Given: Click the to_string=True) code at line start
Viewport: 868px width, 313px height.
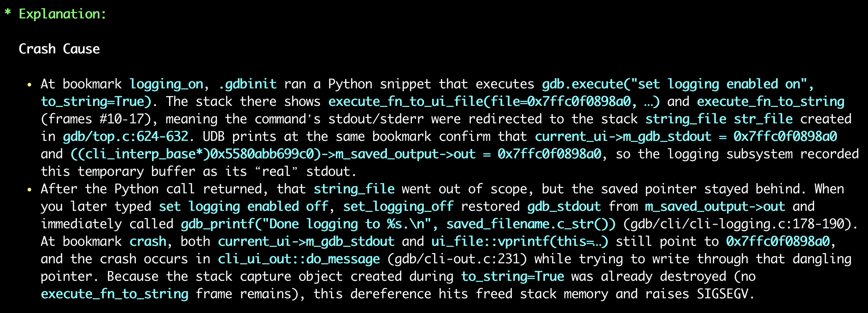Looking at the screenshot, I should 96,102.
